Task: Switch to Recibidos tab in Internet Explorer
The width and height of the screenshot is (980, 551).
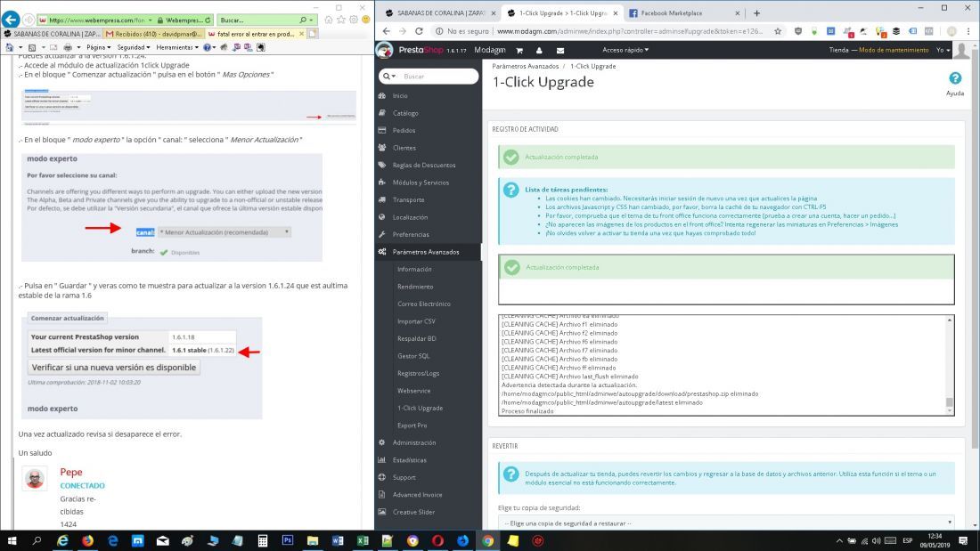Action: click(153, 34)
